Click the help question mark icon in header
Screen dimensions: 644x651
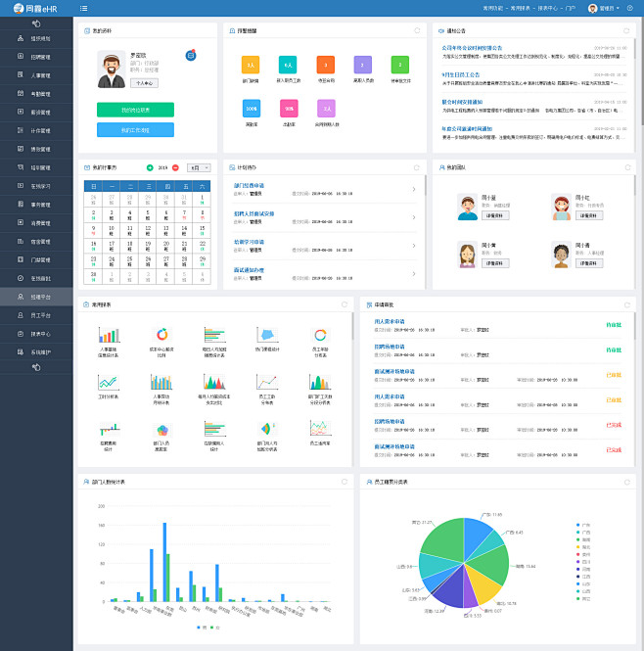point(630,8)
